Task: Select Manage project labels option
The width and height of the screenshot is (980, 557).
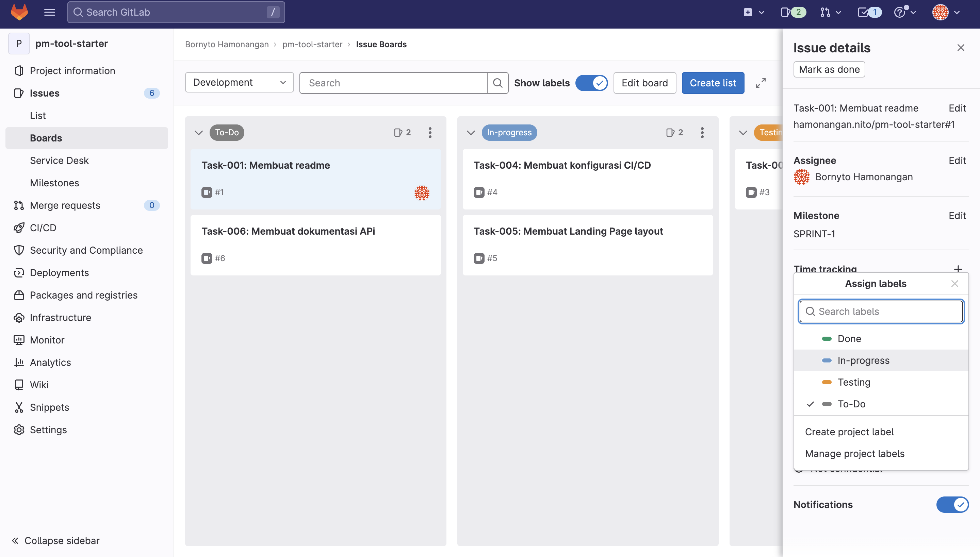Action: pos(855,453)
